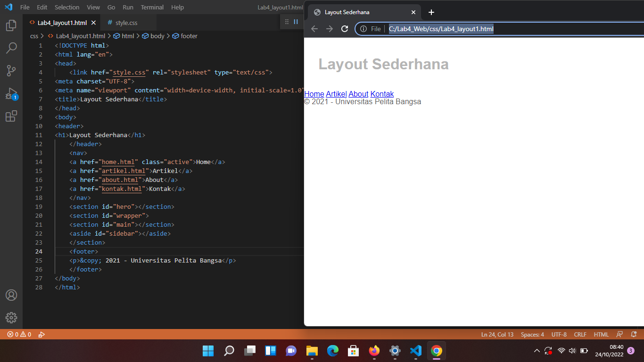Reload the page in Chrome

click(x=345, y=28)
